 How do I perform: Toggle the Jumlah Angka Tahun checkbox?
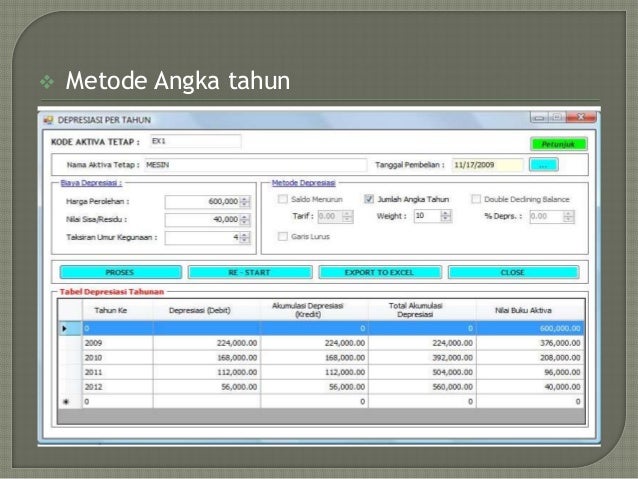click(369, 199)
